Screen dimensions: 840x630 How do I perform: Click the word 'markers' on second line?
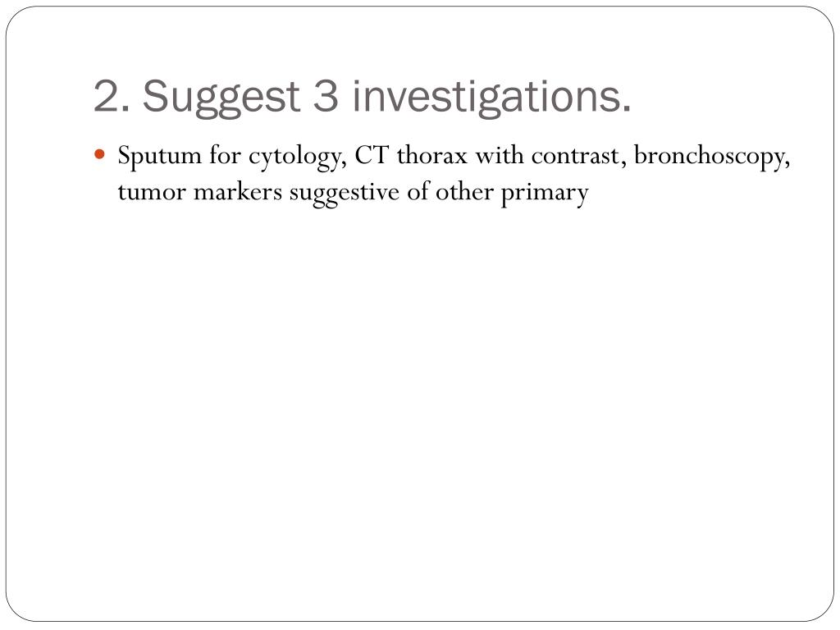[x=238, y=191]
